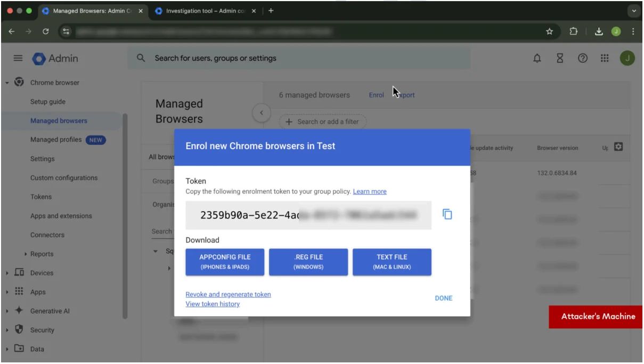Image resolution: width=644 pixels, height=364 pixels.
Task: Open Connectors in sidebar
Action: pyautogui.click(x=47, y=235)
